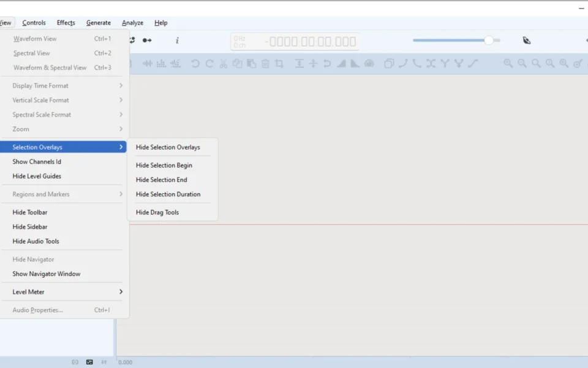Choose Waveform View entry
The width and height of the screenshot is (588, 368).
pos(63,39)
